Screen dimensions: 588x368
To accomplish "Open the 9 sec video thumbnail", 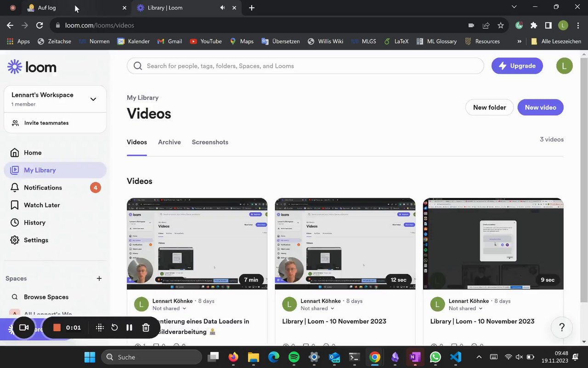I will tap(493, 244).
